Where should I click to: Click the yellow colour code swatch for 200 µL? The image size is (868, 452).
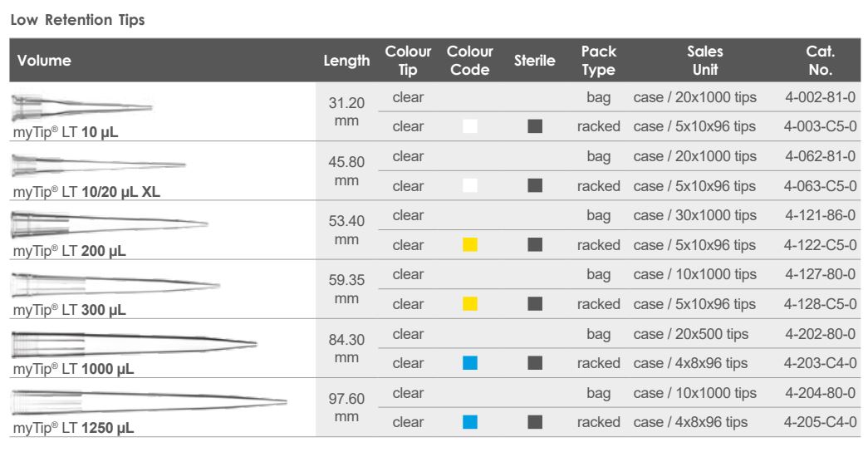click(x=469, y=245)
